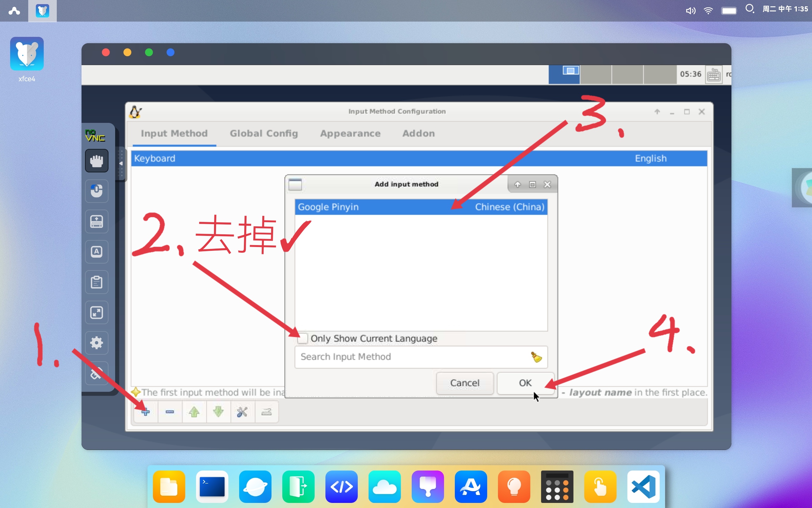The height and width of the screenshot is (508, 812).
Task: Click the OK button
Action: 526,383
